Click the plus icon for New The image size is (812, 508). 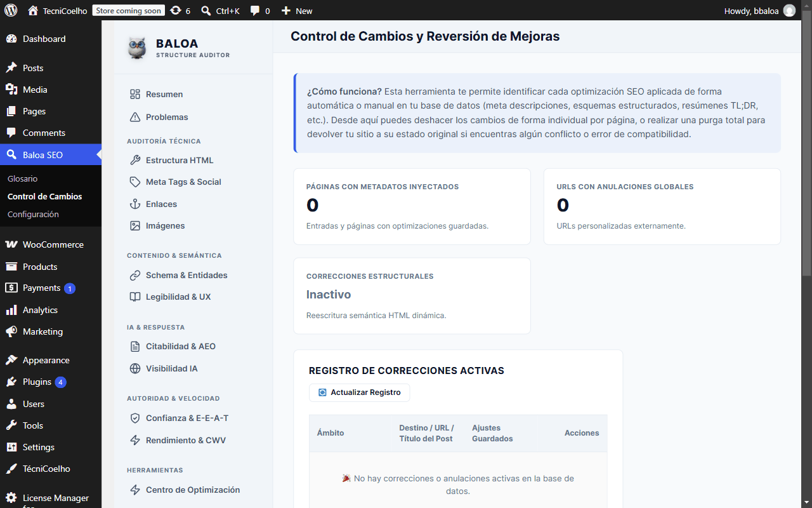[x=286, y=10]
